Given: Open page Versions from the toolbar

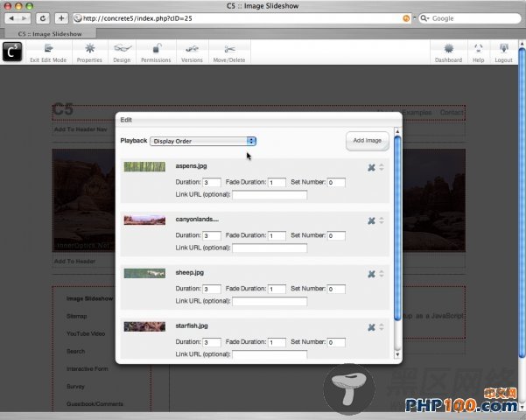Looking at the screenshot, I should 192,52.
